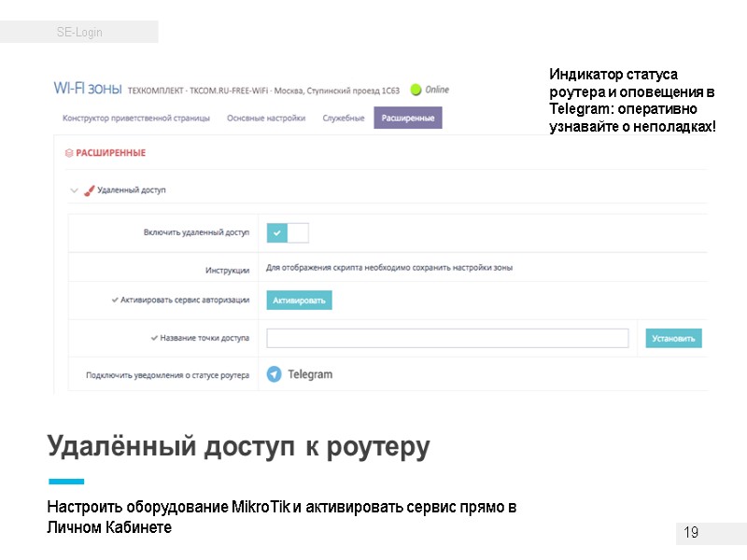Viewport: 747px width, 560px height.
Task: Select the Конструктор приветственной страницы tab
Action: pyautogui.click(x=135, y=116)
